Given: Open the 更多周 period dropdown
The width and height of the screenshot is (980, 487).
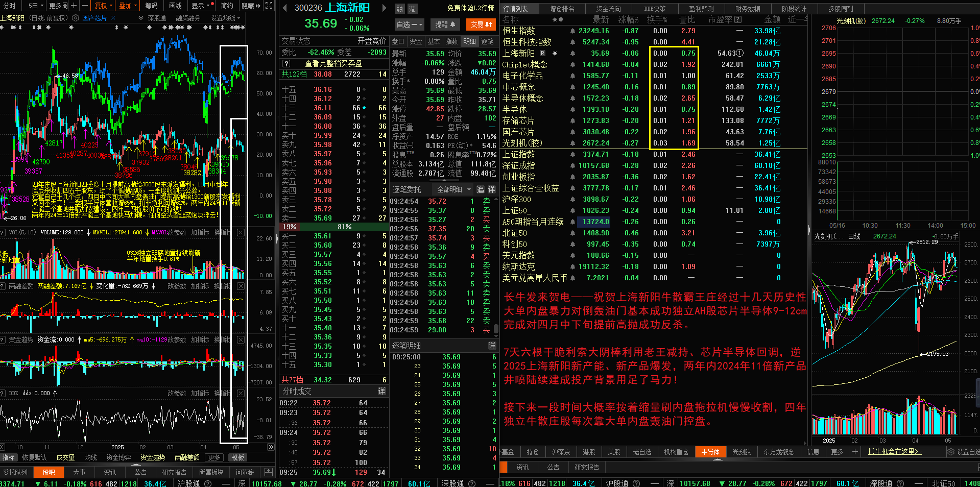Looking at the screenshot, I should (x=58, y=6).
